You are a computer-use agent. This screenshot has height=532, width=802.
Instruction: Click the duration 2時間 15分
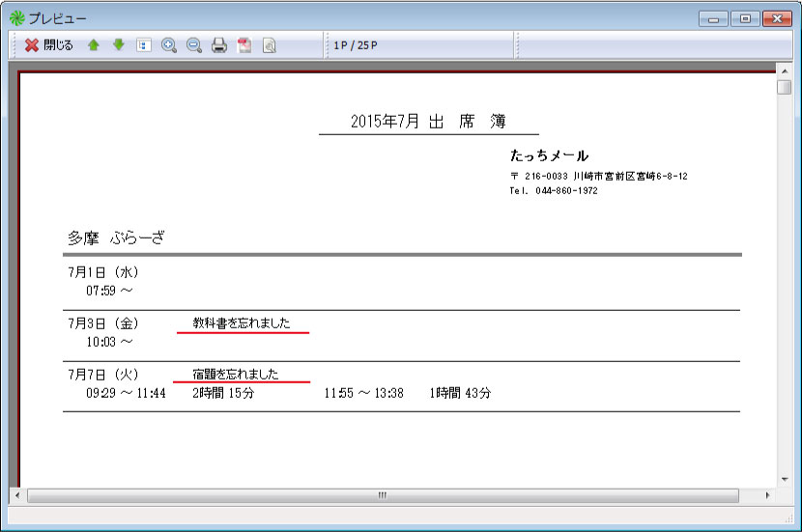tap(223, 393)
